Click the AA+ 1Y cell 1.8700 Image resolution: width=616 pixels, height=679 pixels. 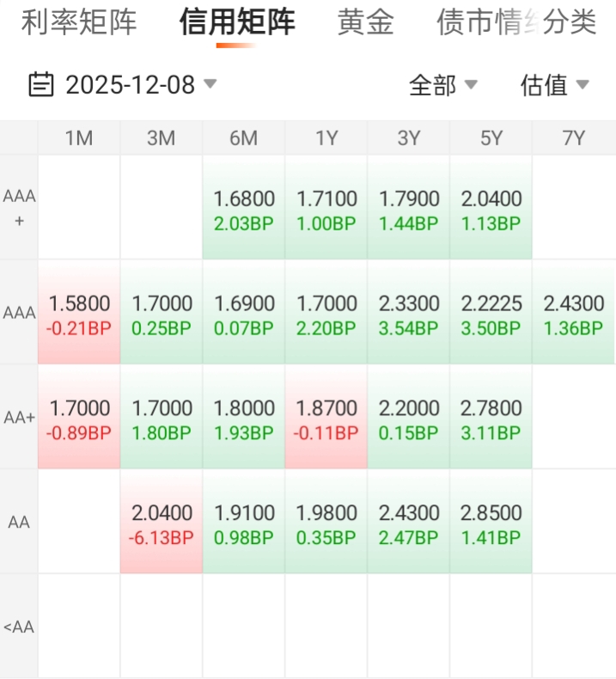point(326,419)
